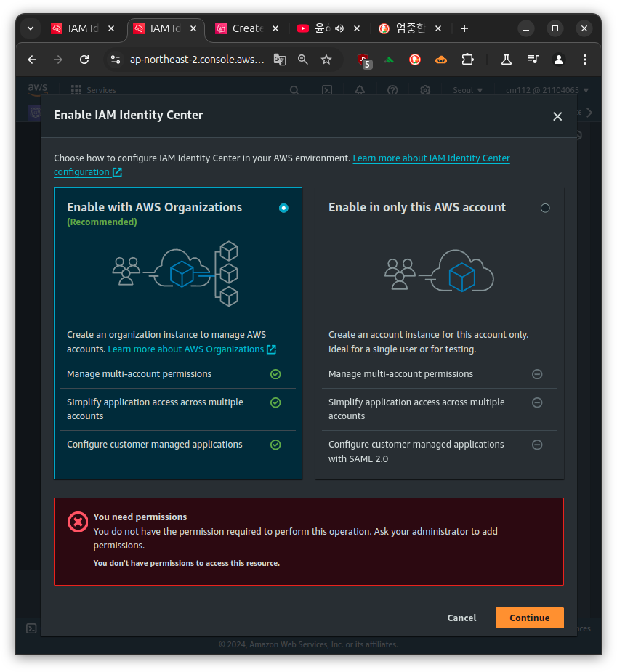Open Chrome Labs flask icon
The height and width of the screenshot is (672, 617).
click(x=507, y=60)
